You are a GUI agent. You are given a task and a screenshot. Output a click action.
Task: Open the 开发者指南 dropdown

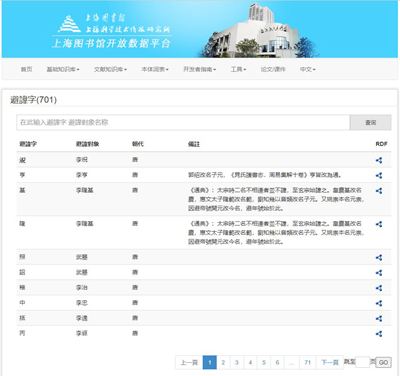click(199, 69)
